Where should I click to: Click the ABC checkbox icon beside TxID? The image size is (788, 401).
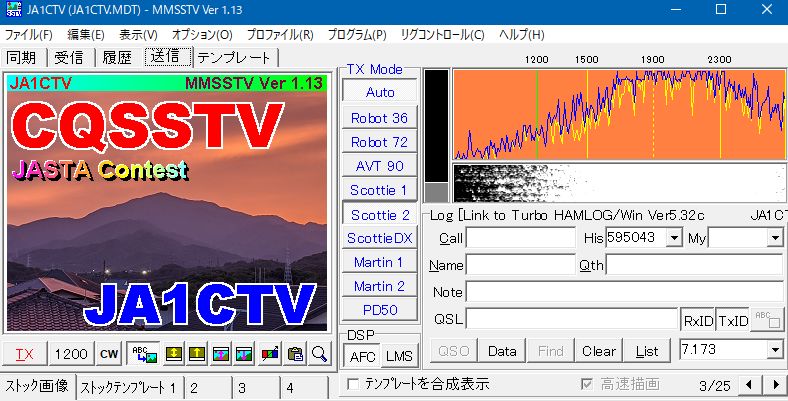(767, 320)
